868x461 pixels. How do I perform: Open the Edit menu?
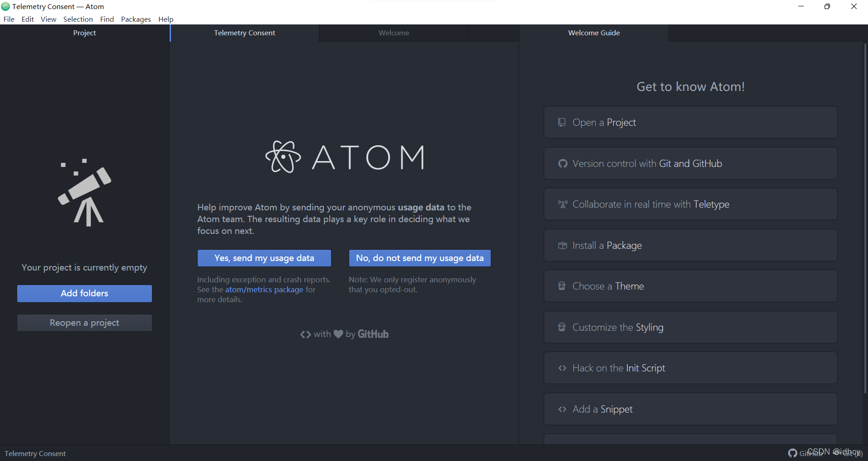28,19
